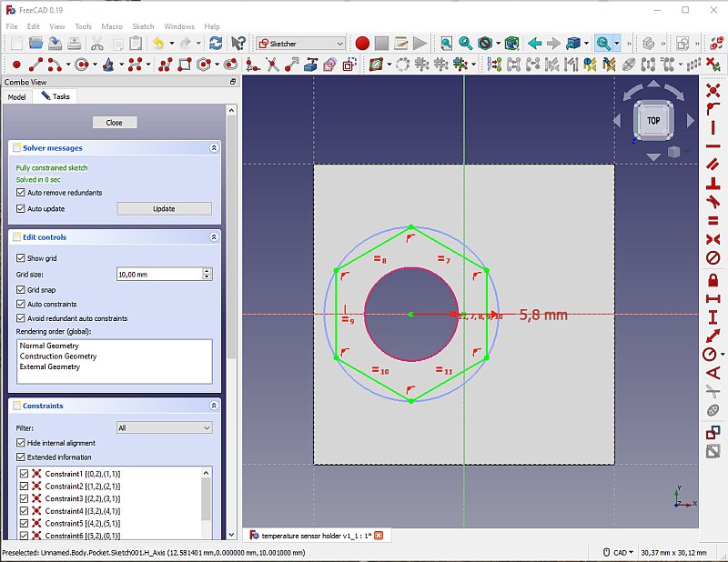The width and height of the screenshot is (728, 562).
Task: Click the Close button in Tasks
Action: tap(115, 123)
